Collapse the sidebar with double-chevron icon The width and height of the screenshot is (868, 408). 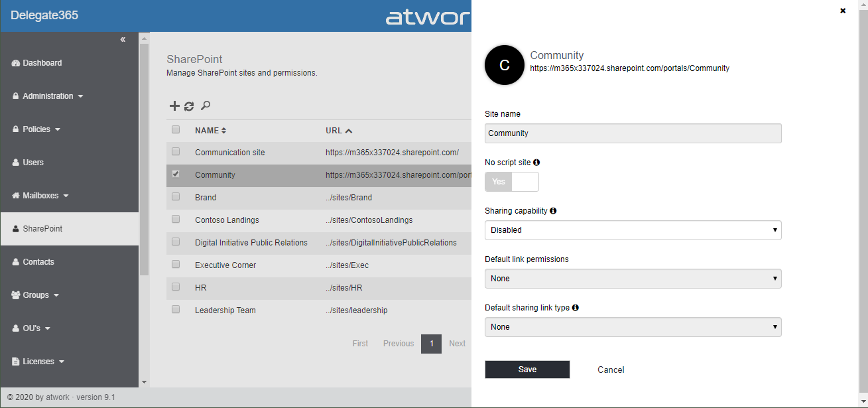(123, 40)
